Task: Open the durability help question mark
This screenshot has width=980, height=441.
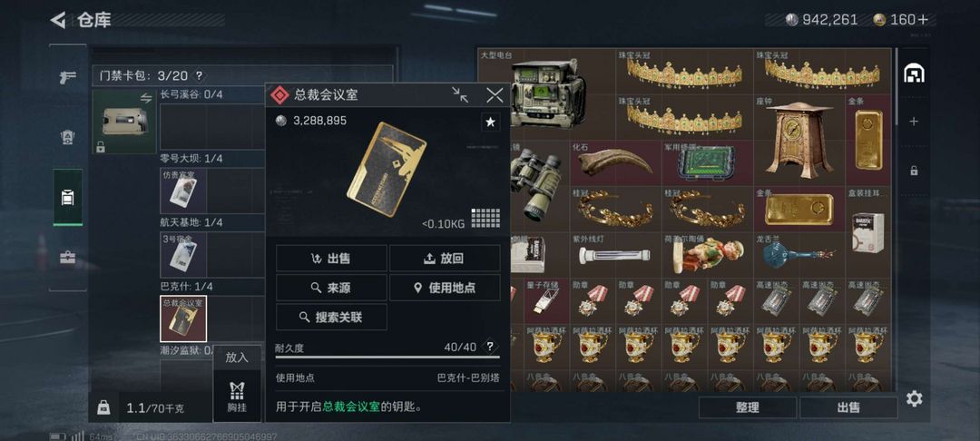Action: tap(490, 347)
